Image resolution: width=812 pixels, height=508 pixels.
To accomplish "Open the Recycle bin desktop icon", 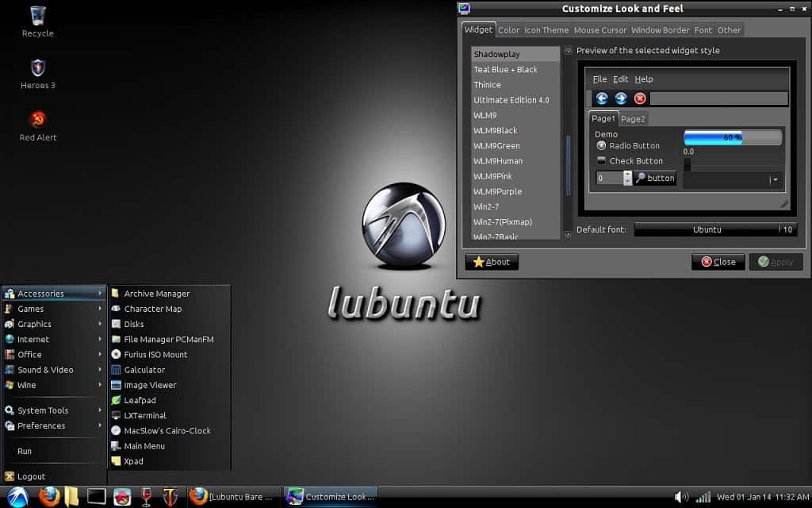I will pos(38,21).
